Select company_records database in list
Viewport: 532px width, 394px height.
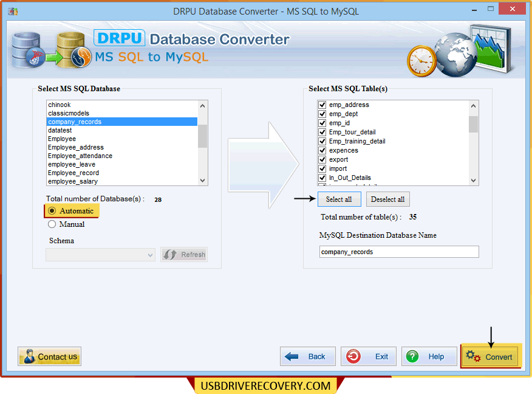point(122,122)
